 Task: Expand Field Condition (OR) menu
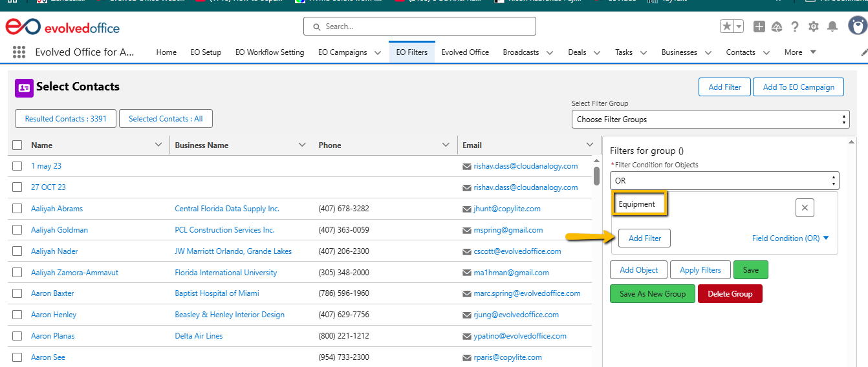click(790, 238)
